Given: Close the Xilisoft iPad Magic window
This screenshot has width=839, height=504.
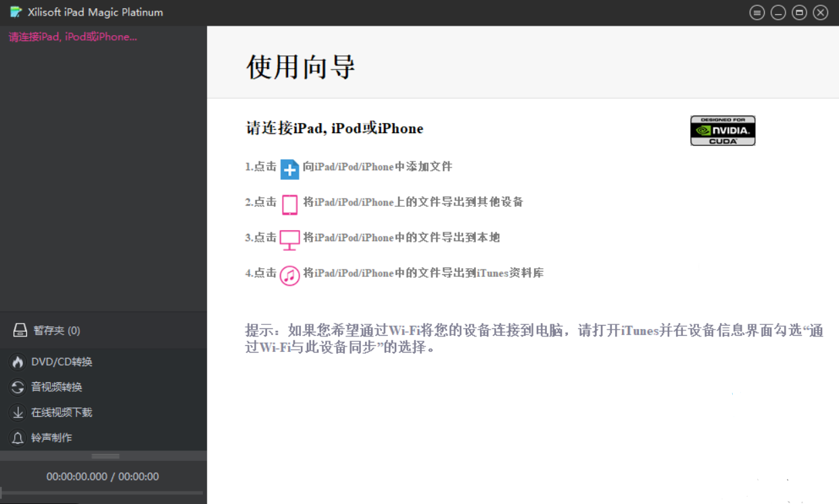Looking at the screenshot, I should [x=820, y=12].
